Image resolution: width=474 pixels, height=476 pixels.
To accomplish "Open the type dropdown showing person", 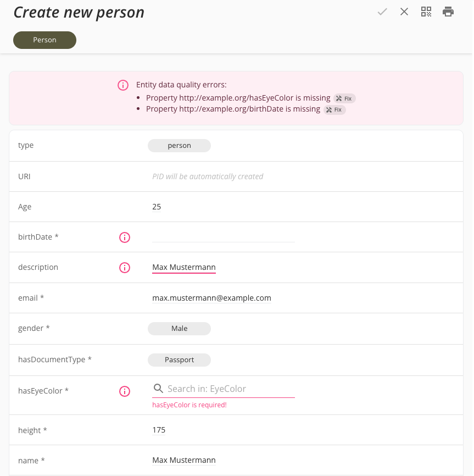I will tap(179, 145).
